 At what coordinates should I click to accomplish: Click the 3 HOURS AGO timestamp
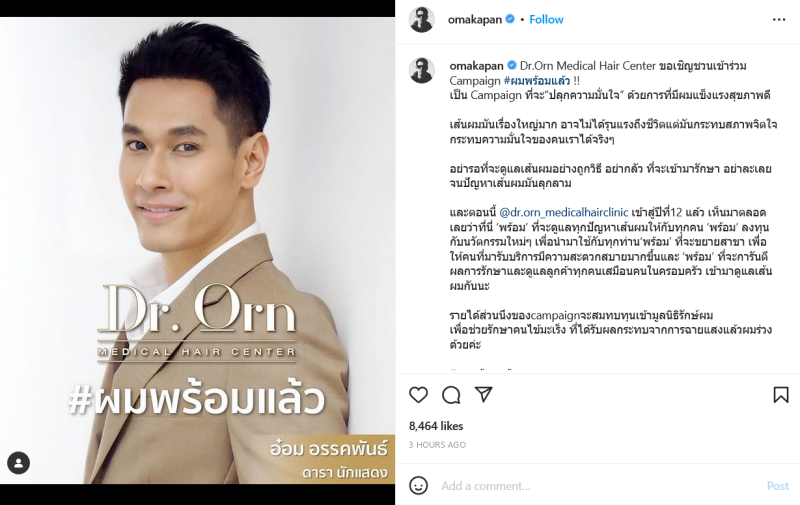point(437,445)
